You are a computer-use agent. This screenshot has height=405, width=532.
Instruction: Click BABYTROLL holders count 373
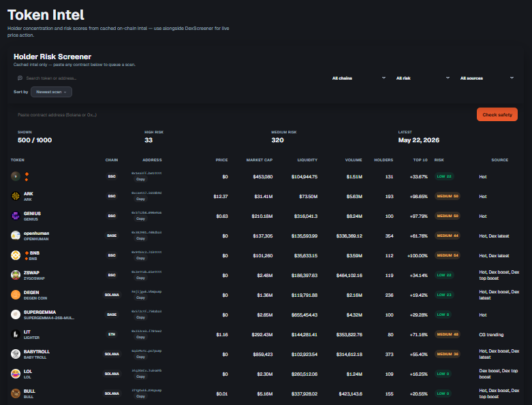389,354
